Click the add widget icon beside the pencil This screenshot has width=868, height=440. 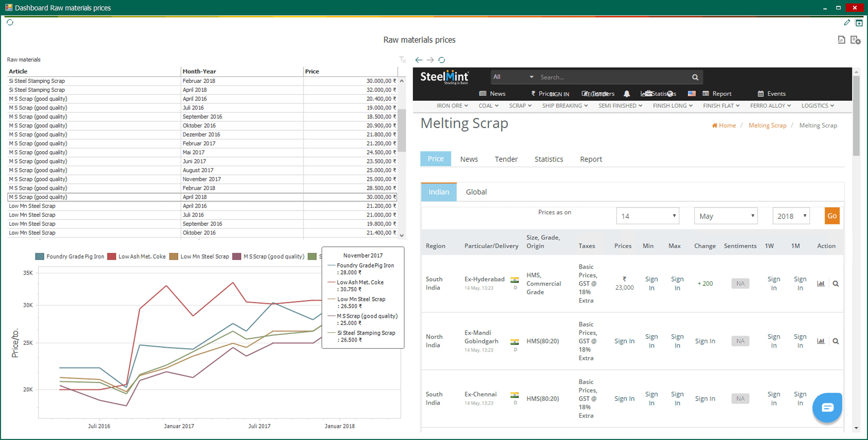tap(859, 23)
